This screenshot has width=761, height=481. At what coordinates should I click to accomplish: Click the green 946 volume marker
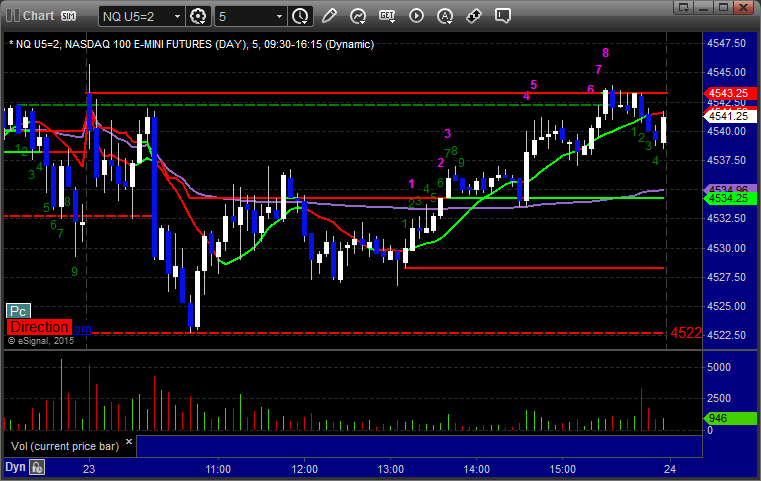(x=729, y=418)
